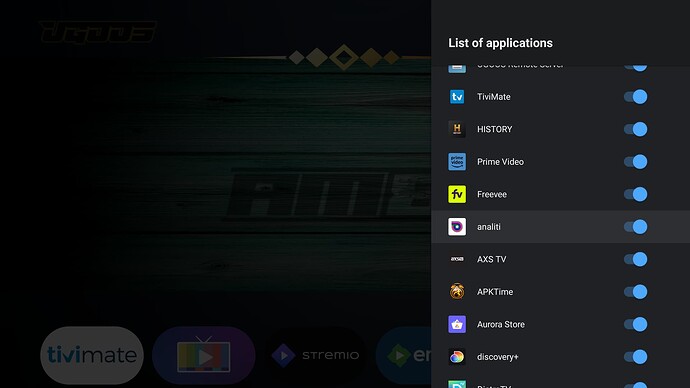Toggle the Aurora Store switch
The height and width of the screenshot is (388, 690).
coord(635,324)
